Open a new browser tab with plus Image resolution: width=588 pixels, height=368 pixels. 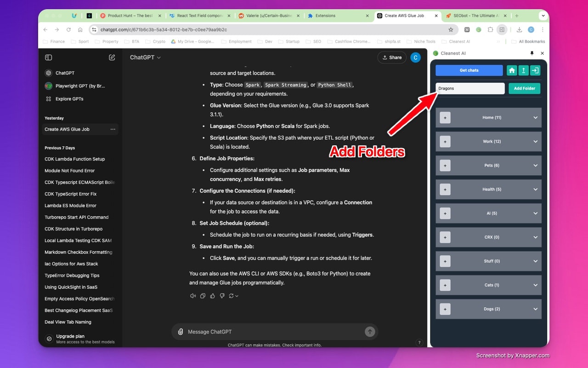517,16
